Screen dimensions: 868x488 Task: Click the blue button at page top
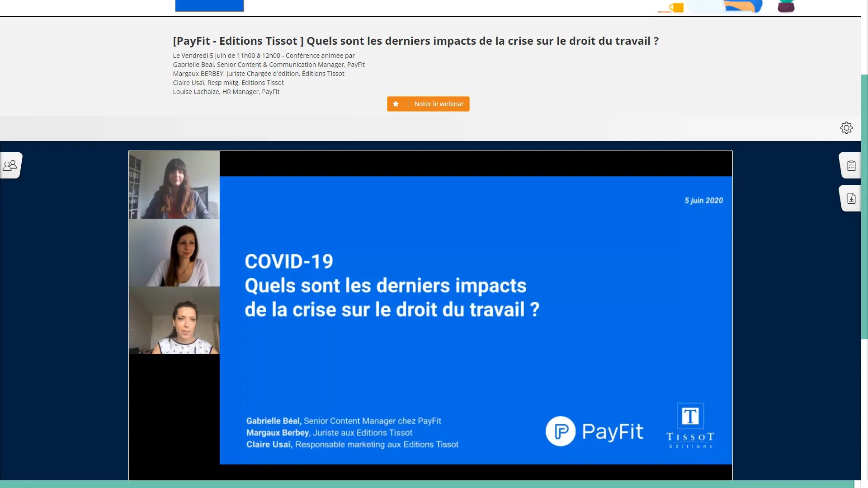[209, 5]
